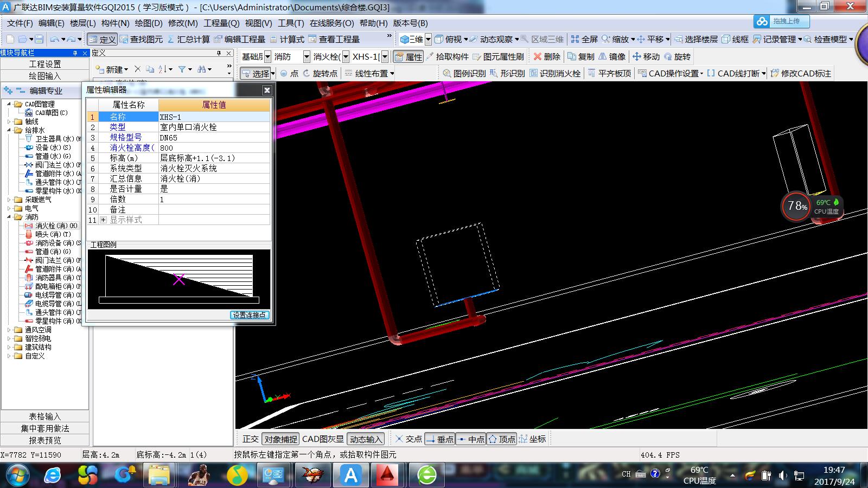Click 设置连接点 button
Screen dimensions: 868x488
click(250, 315)
